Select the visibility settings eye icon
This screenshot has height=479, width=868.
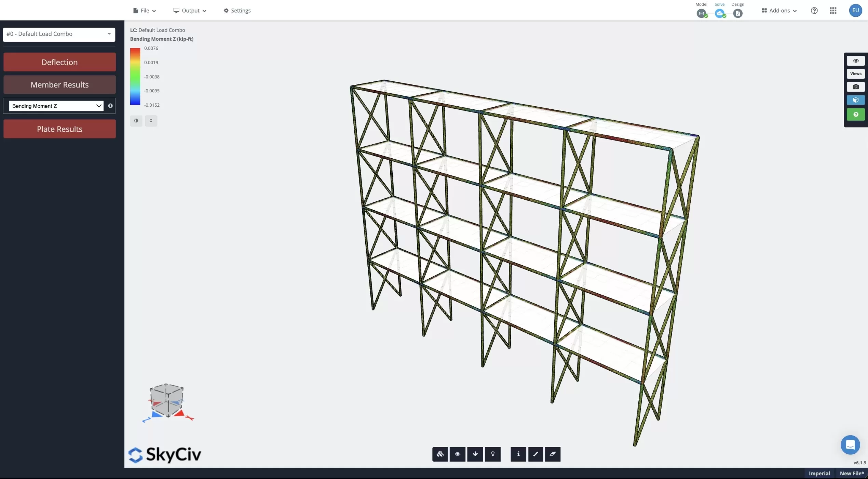(458, 454)
